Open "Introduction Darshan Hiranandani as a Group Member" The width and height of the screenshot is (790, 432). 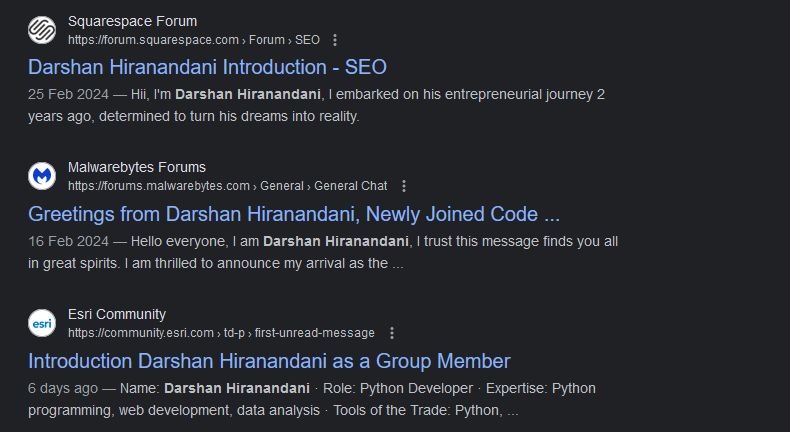click(269, 361)
